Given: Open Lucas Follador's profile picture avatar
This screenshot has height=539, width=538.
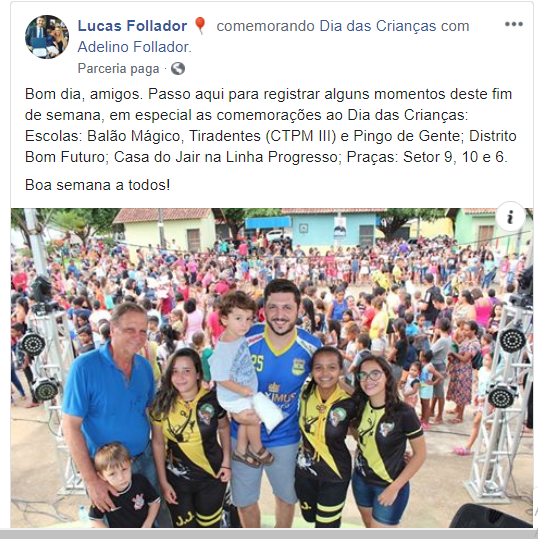Looking at the screenshot, I should (x=47, y=37).
